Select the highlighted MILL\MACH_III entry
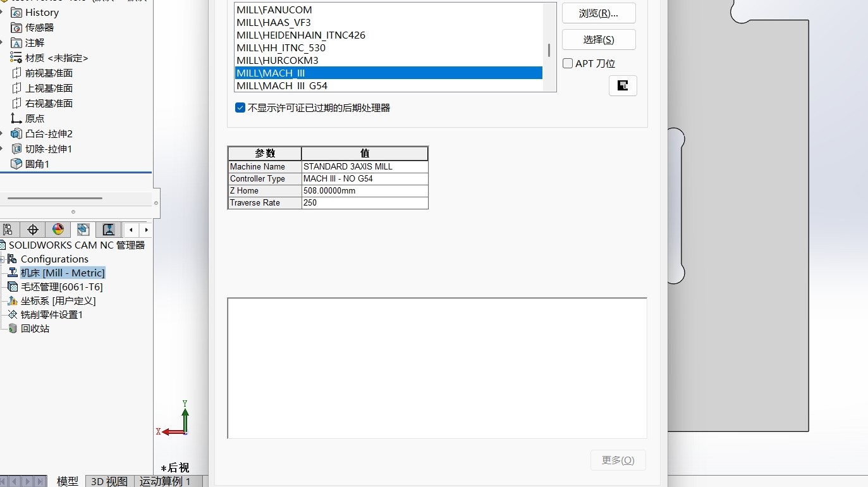Screen dimensions: 868x487 tap(388, 73)
